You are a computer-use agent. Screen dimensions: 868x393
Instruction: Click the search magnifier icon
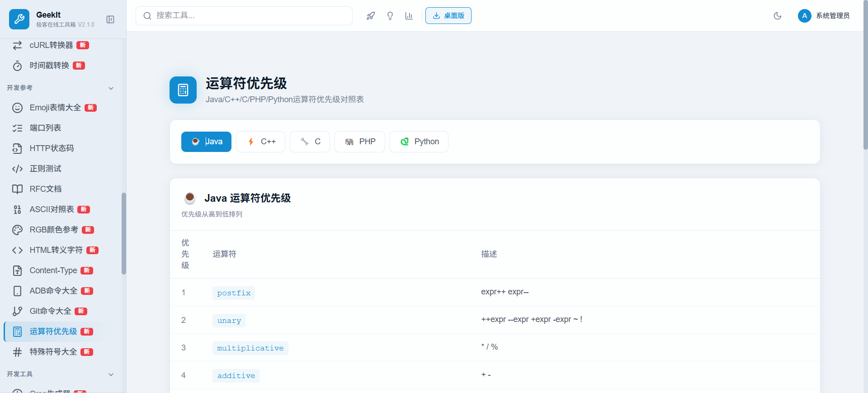coord(147,16)
